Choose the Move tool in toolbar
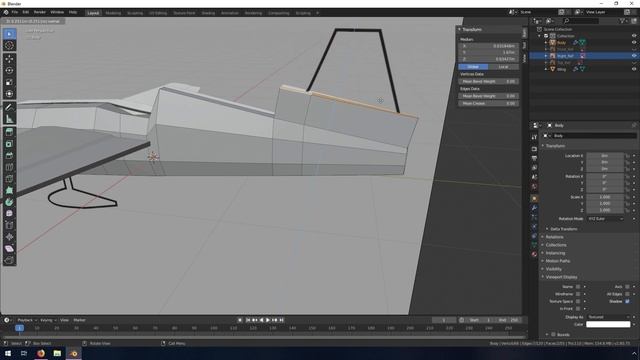This screenshot has width=640, height=360. (9, 59)
